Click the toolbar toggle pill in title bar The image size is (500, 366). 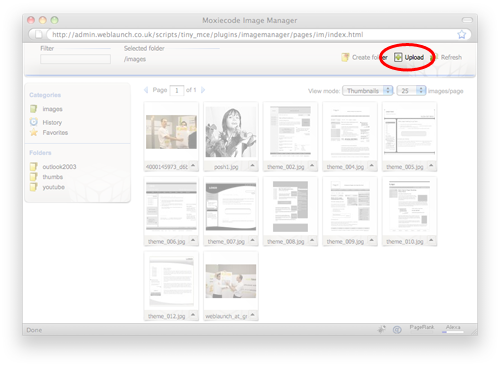click(x=467, y=20)
